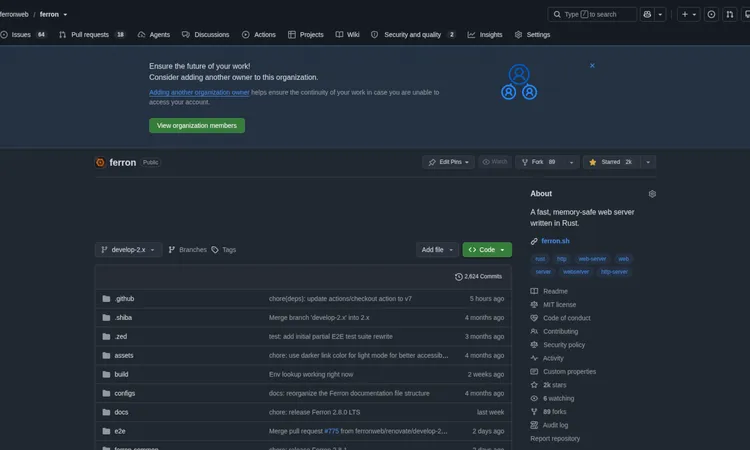Open the ferron.sh website link
Viewport: 750px width, 450px height.
(x=555, y=241)
